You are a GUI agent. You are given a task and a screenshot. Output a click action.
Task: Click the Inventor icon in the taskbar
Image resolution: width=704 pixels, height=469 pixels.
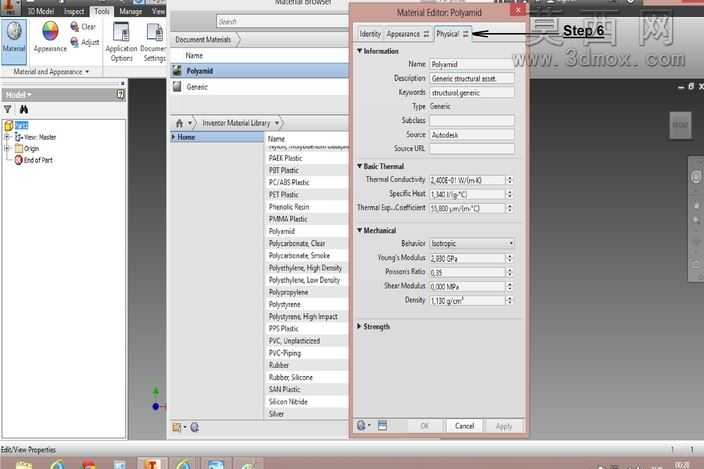[152, 464]
